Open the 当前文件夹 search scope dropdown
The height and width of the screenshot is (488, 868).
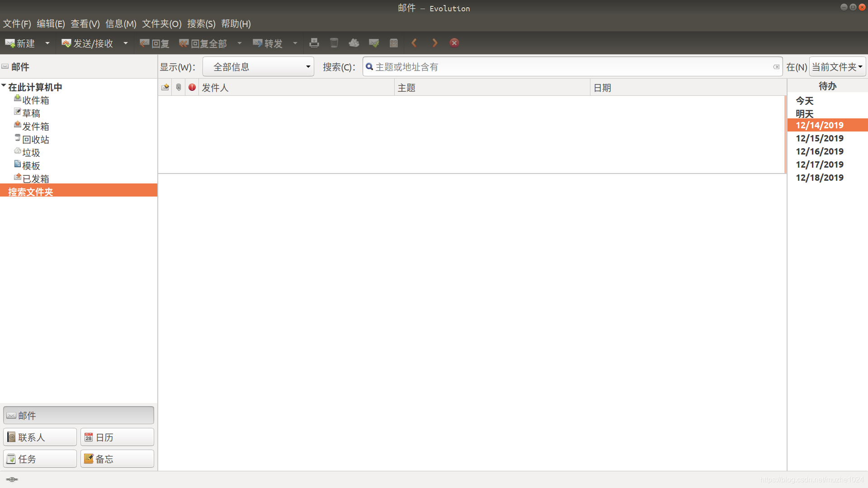[x=837, y=67]
